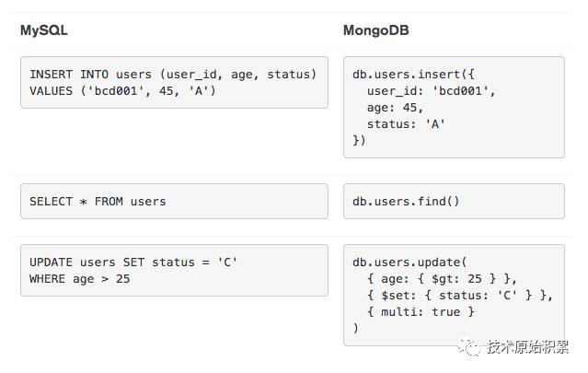Click the MongoDB column heading
The width and height of the screenshot is (588, 373).
[375, 30]
